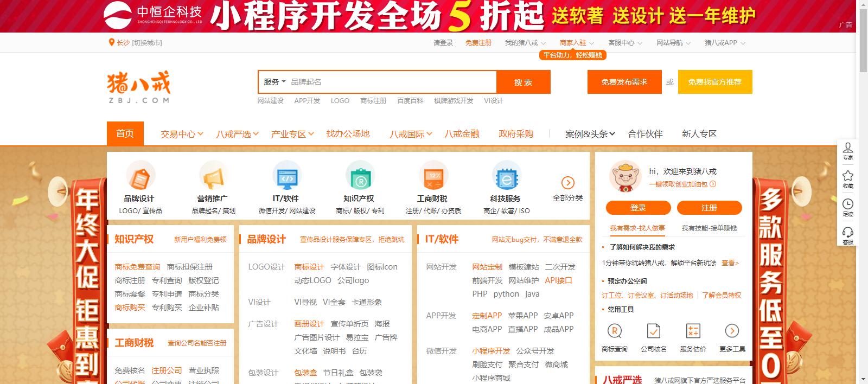Viewport: 868px width, 384px height.
Task: Click the orange 搜索 button
Action: click(524, 82)
